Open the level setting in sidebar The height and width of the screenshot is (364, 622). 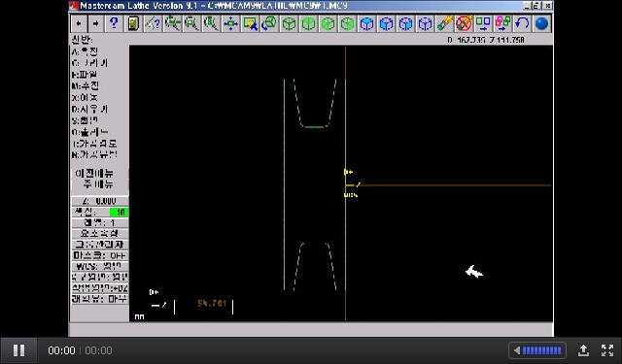coord(99,222)
